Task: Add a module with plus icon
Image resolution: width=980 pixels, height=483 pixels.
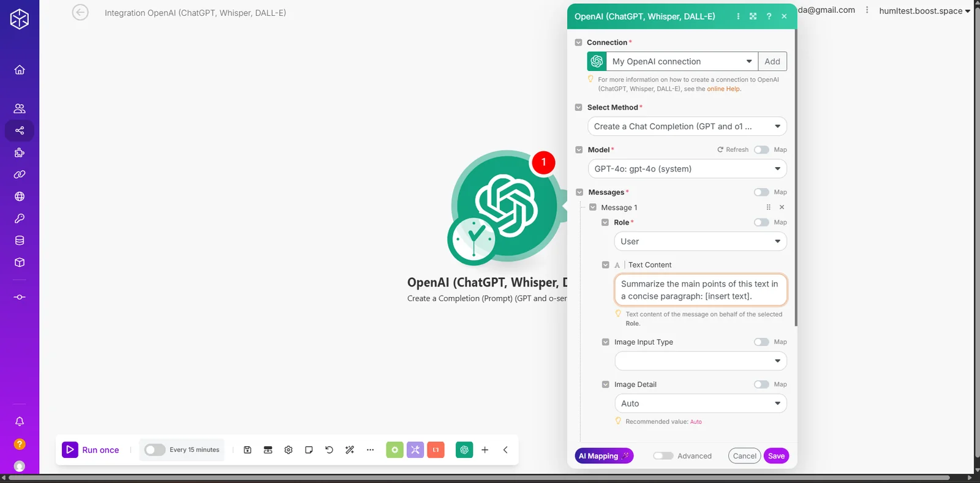Action: (x=484, y=450)
